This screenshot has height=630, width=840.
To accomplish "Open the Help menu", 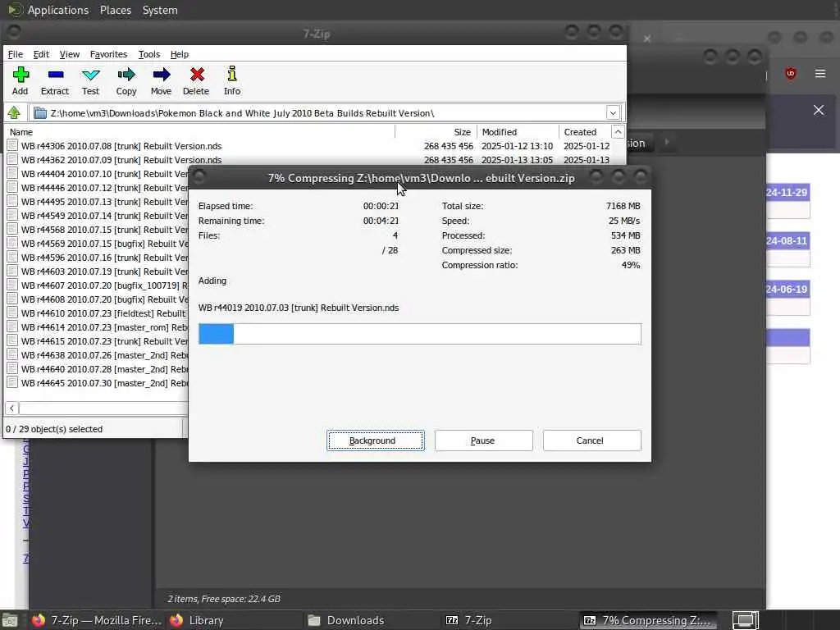I will tap(180, 54).
